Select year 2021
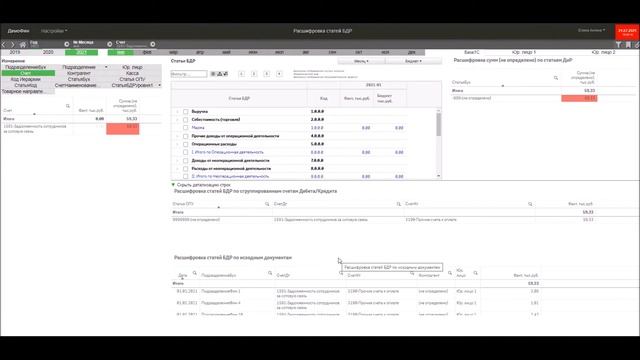Screen dimensions: 640x360 [x=81, y=52]
